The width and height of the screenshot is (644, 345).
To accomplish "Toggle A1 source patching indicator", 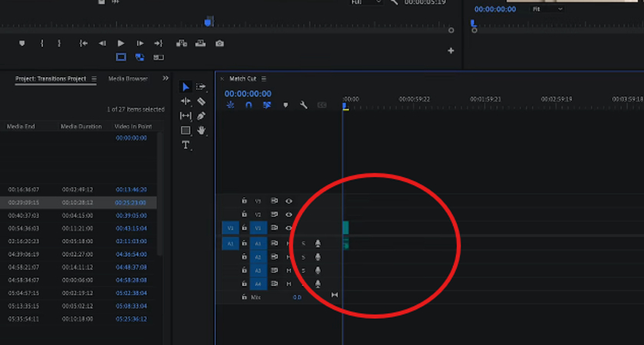I will 231,244.
